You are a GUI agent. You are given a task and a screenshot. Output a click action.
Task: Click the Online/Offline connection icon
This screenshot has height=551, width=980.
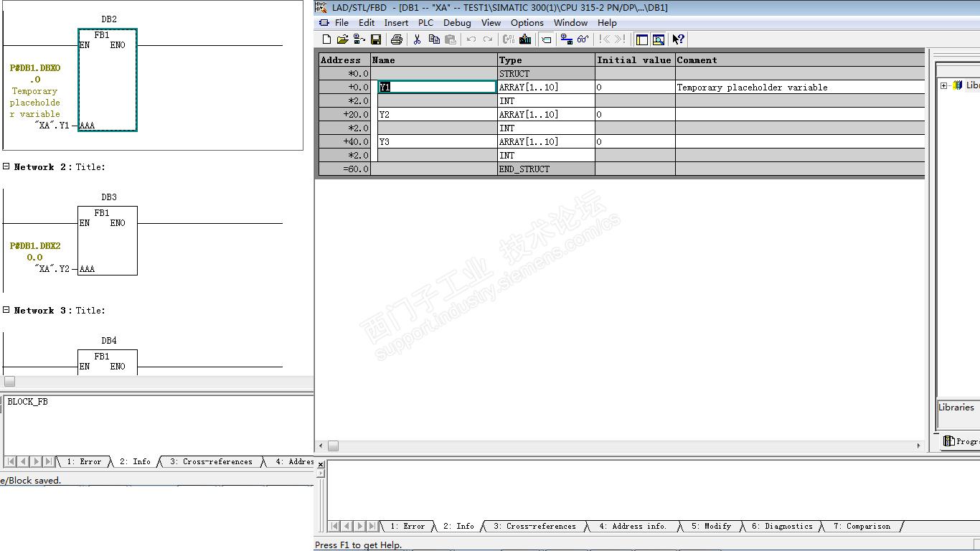(x=567, y=39)
